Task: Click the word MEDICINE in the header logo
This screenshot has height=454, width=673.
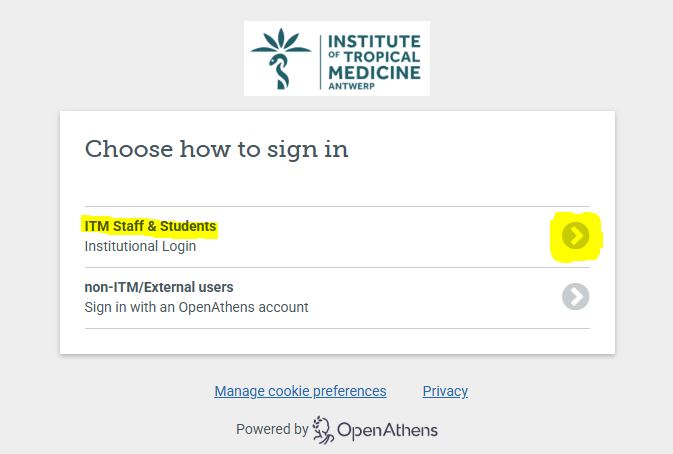Action: click(x=375, y=73)
